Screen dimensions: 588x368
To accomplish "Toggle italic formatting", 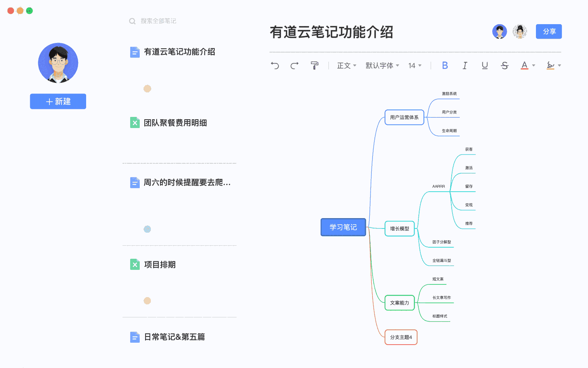I will tap(465, 66).
